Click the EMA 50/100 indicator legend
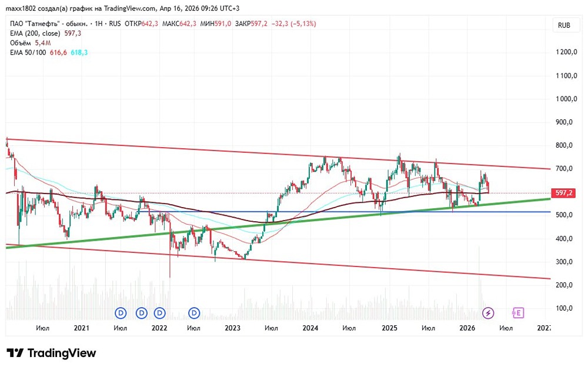This screenshot has width=588, height=370. click(x=28, y=52)
